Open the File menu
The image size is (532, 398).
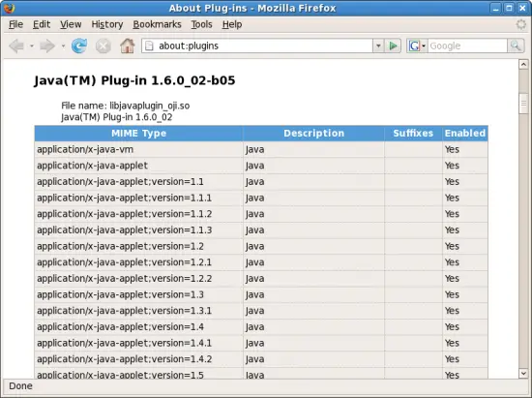tap(15, 24)
